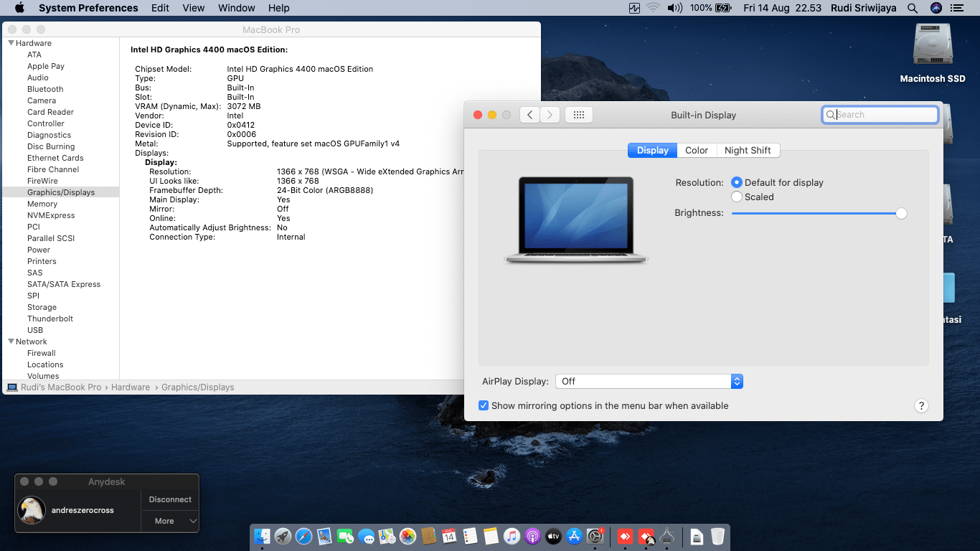980x551 pixels.
Task: Open the App Store from the Dock
Action: (574, 536)
